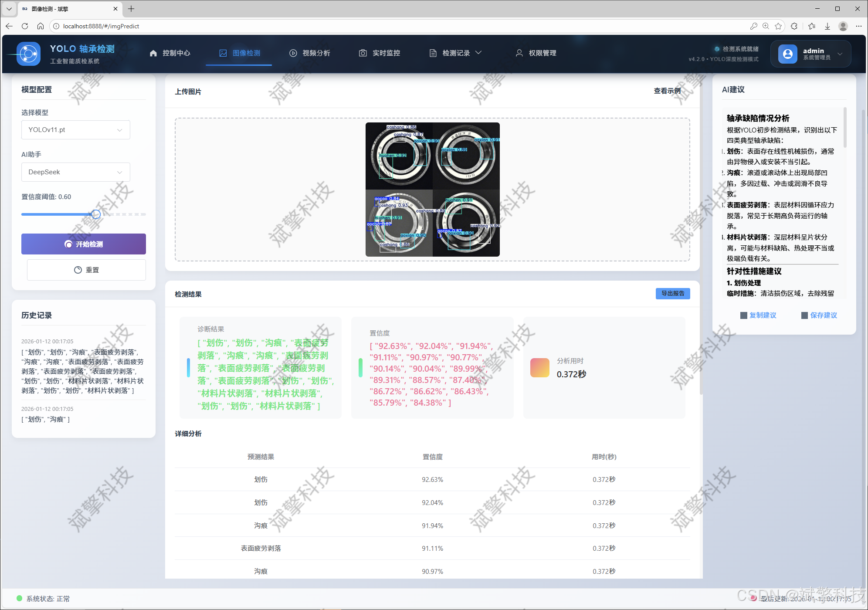This screenshot has height=610, width=868.
Task: Go to the 实时监控 tab
Action: pos(380,53)
